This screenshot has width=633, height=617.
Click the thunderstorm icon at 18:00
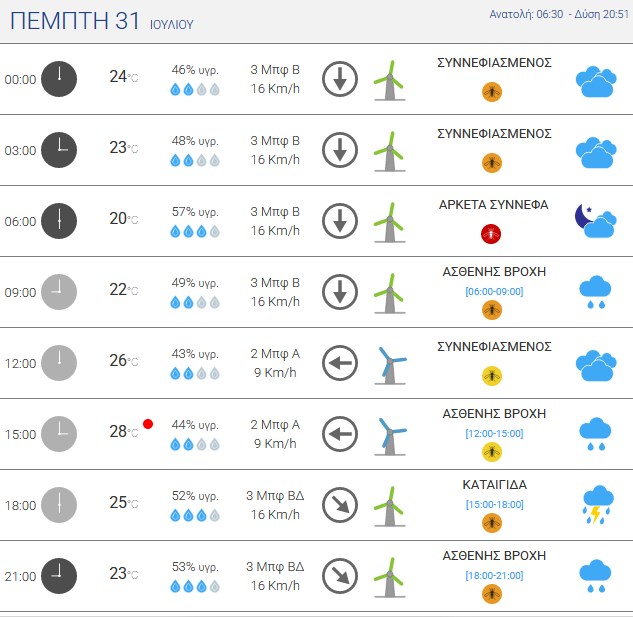coord(597,504)
